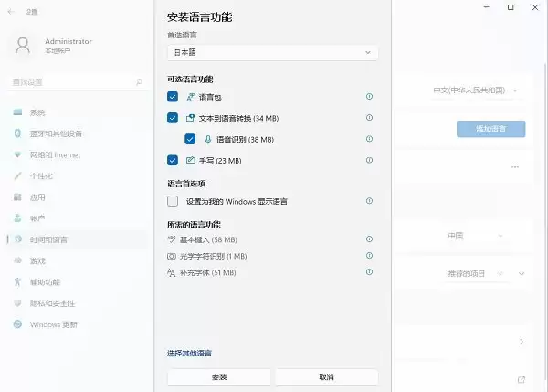Viewport: 548px width, 392px height.
Task: Click info icon for 语音识别
Action: [369, 139]
